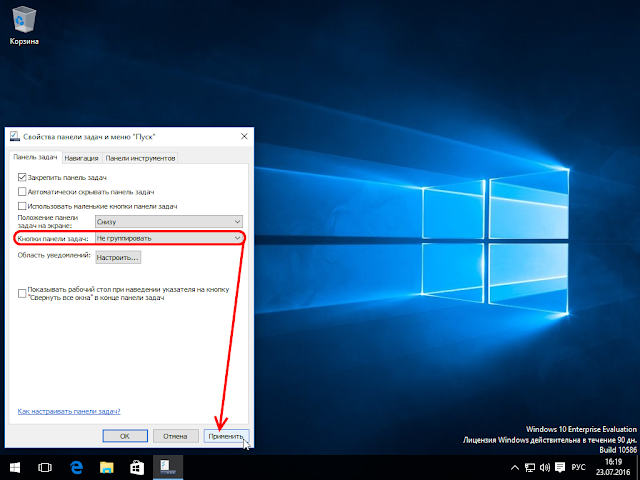Switch to the Навигация tab

[82, 158]
